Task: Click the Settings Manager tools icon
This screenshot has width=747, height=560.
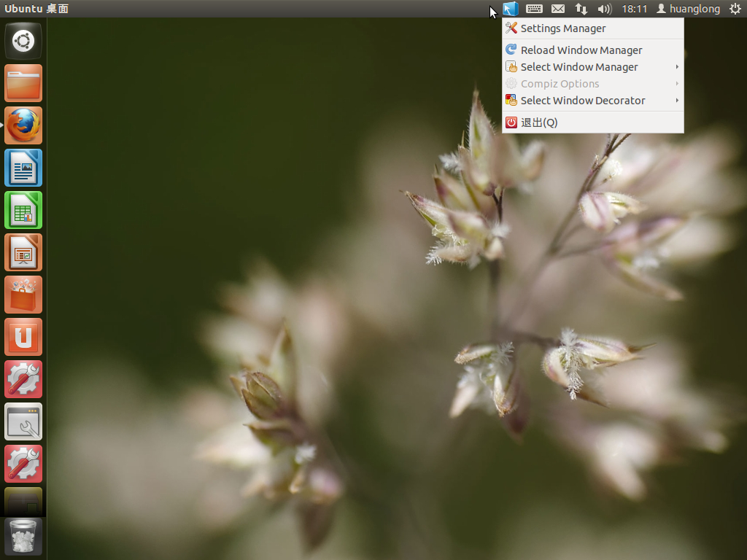Action: 511,28
